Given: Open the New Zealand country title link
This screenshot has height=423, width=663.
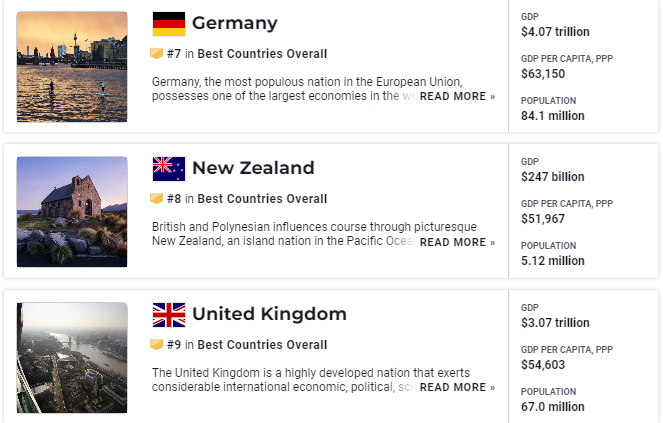Looking at the screenshot, I should coord(253,168).
